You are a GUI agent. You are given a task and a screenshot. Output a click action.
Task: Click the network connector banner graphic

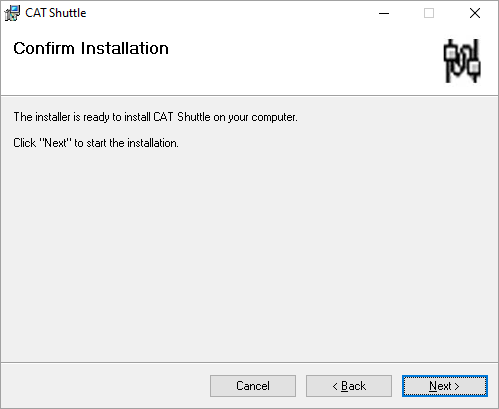point(462,61)
